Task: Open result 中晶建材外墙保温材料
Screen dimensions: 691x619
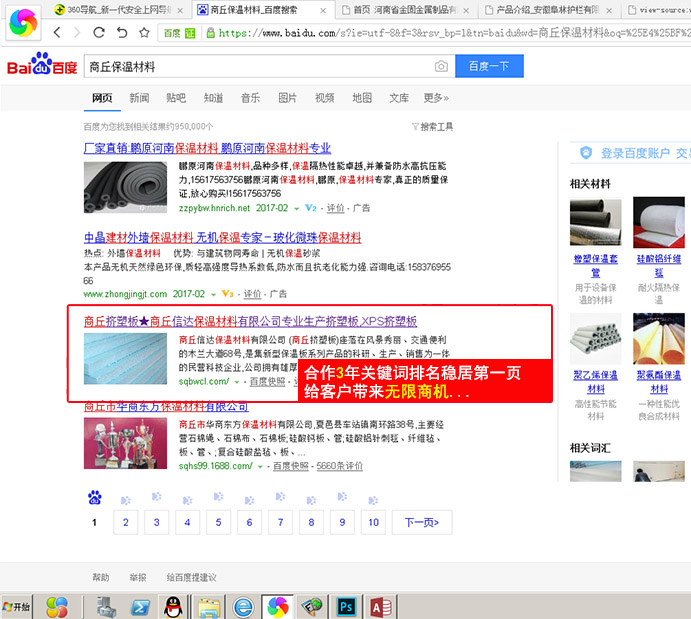Action: click(x=223, y=238)
